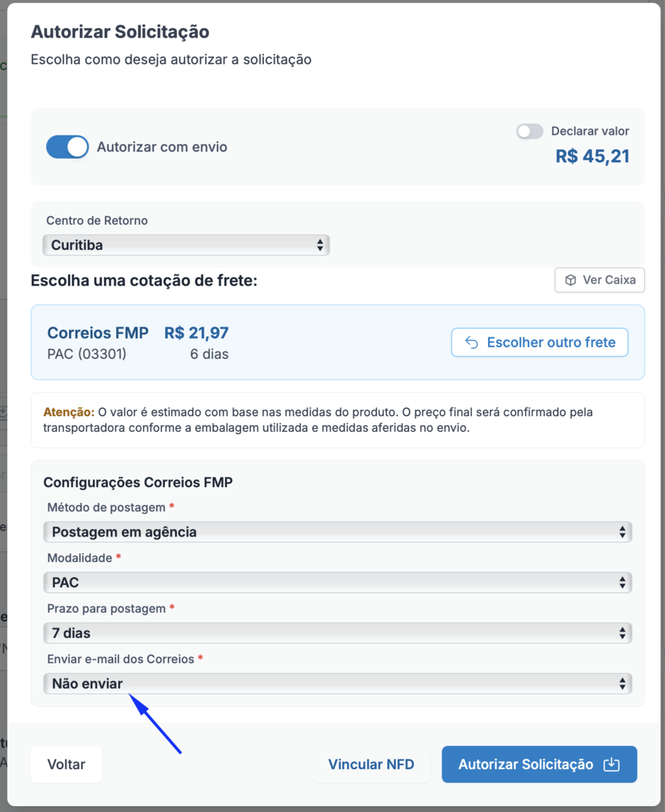Enable the Declarar valor toggle
The height and width of the screenshot is (812, 665).
tap(529, 131)
